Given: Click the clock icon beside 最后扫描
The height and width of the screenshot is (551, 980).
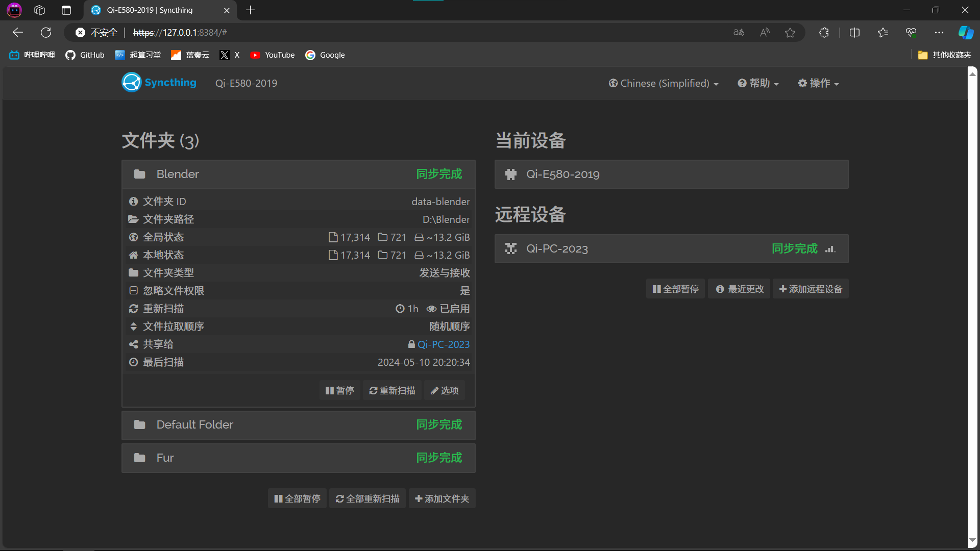Looking at the screenshot, I should tap(133, 362).
